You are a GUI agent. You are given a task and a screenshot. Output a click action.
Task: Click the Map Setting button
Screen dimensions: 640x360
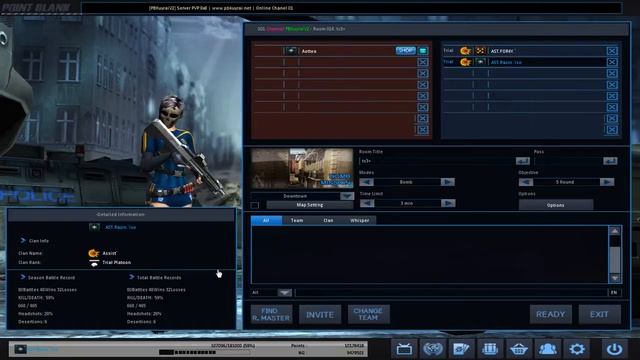[310, 205]
